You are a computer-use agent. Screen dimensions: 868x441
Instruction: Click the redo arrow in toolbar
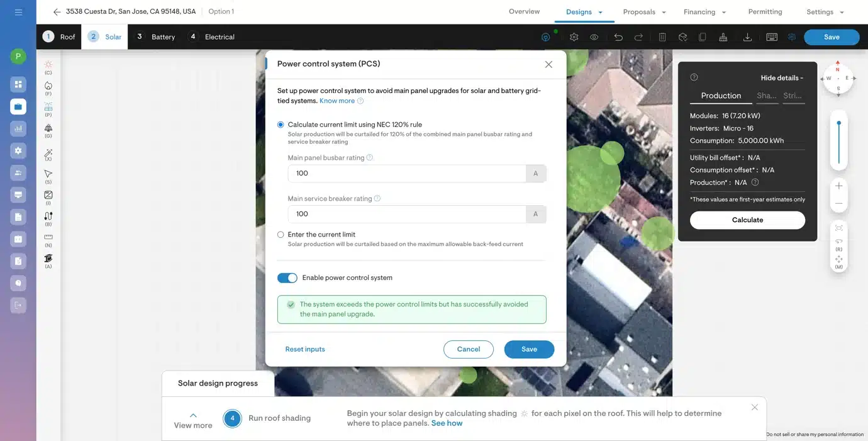[x=638, y=37]
